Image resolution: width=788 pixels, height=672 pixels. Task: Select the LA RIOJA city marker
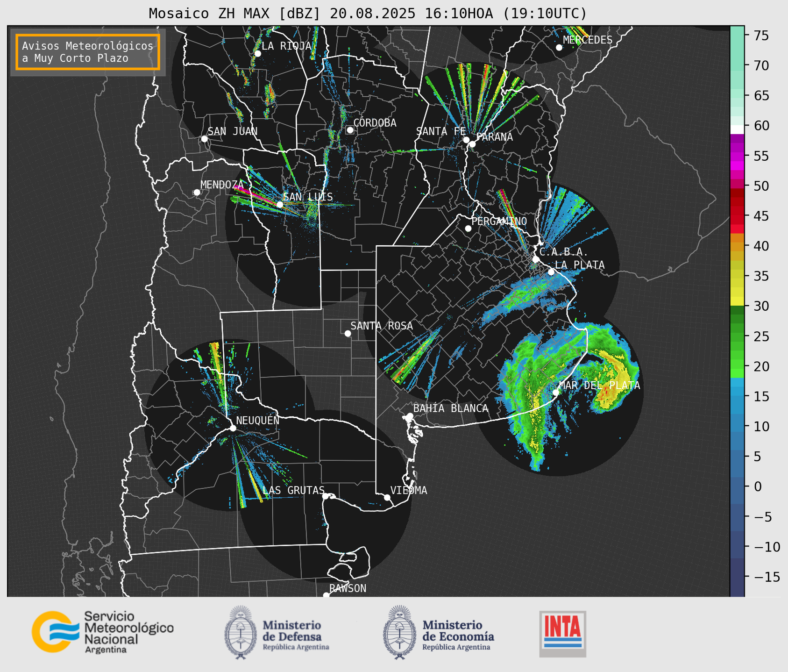[257, 53]
